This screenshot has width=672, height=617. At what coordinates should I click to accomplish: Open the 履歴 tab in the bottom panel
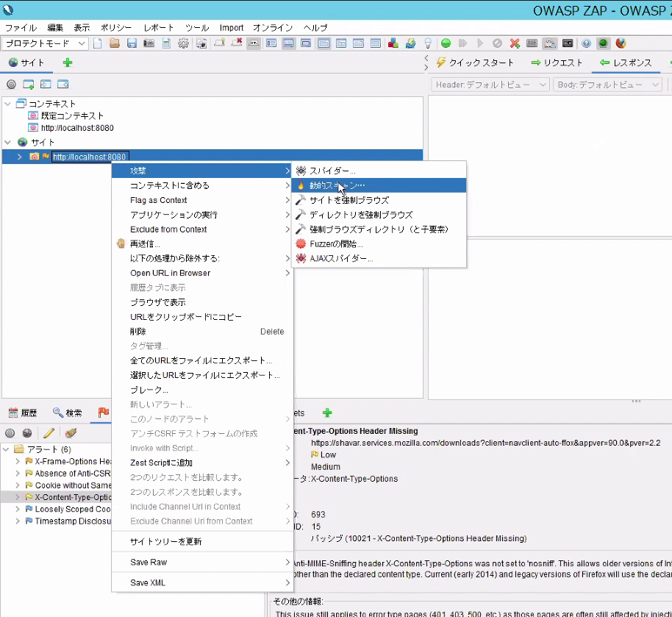tap(23, 413)
